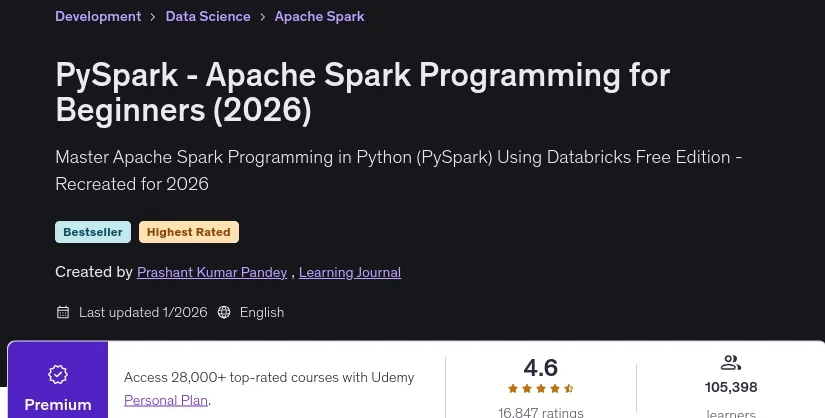This screenshot has width=825, height=418.
Task: Click the Premium label
Action: [x=58, y=404]
